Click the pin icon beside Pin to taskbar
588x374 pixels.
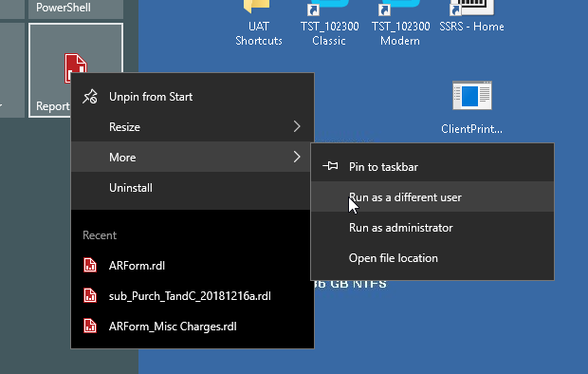330,165
